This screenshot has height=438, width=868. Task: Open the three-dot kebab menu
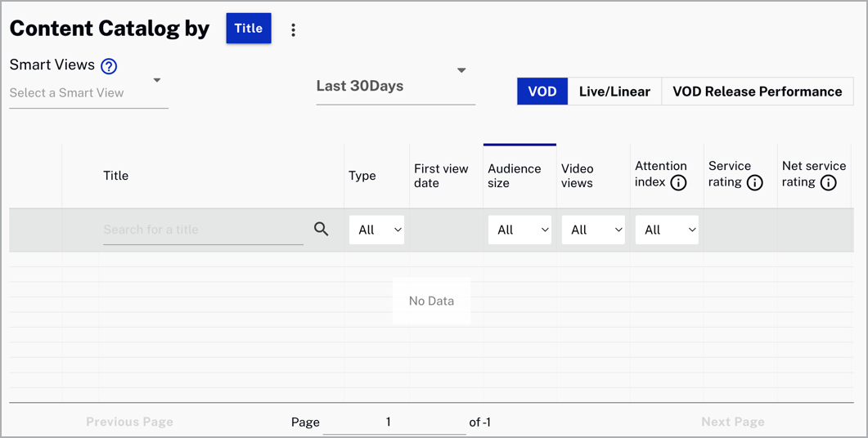[293, 30]
